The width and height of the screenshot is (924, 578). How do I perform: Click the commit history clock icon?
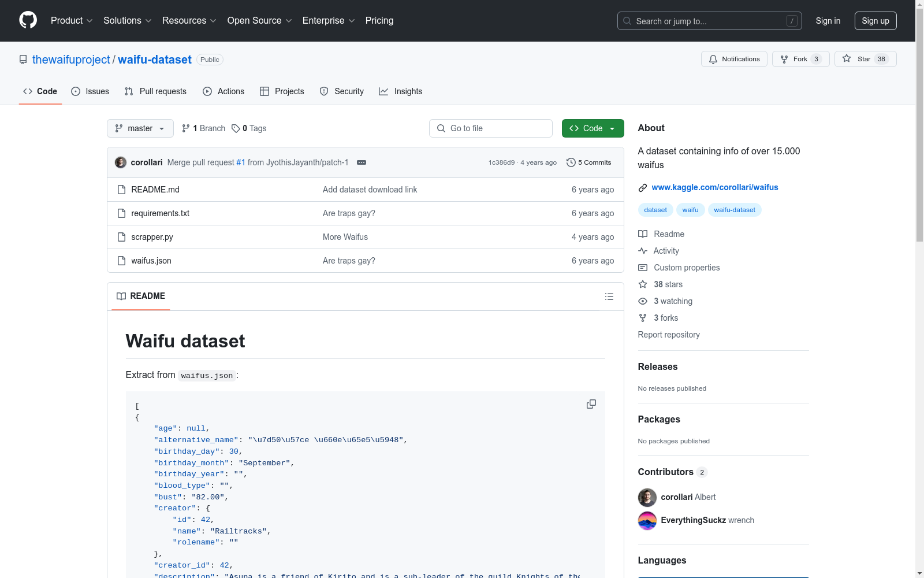point(571,162)
